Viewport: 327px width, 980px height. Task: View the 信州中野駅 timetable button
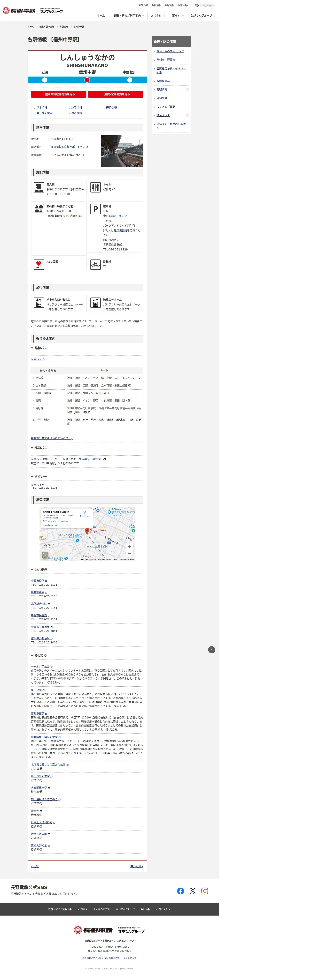pos(59,94)
